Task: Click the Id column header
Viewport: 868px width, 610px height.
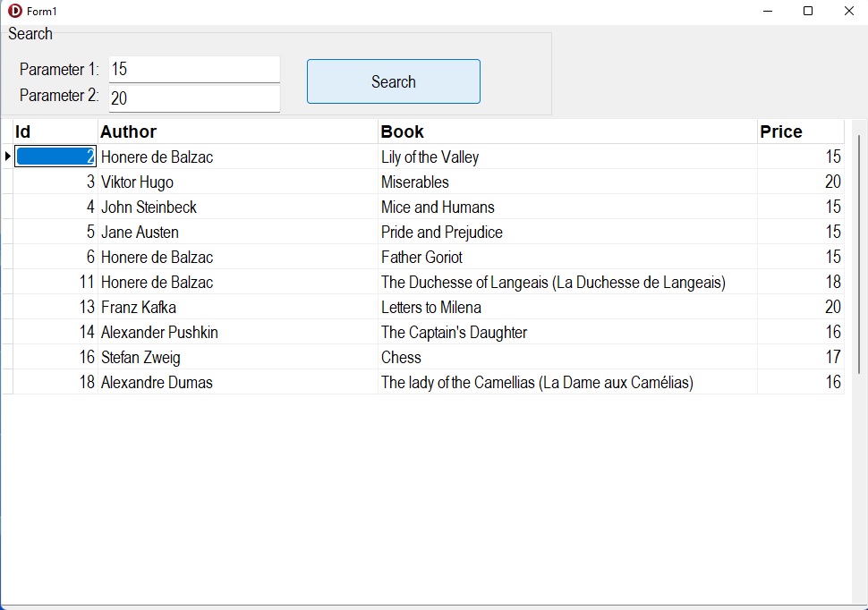Action: (55, 131)
